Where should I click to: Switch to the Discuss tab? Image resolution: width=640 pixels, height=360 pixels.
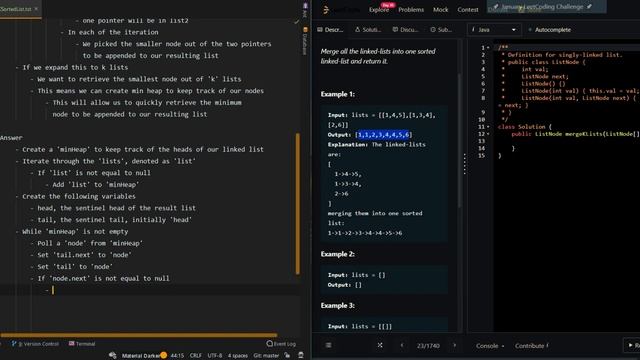click(405, 29)
